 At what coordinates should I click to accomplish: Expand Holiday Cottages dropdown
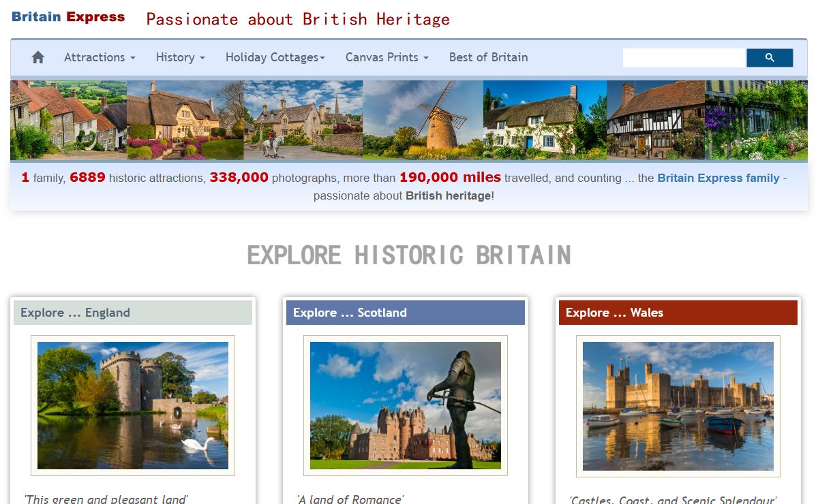point(275,57)
